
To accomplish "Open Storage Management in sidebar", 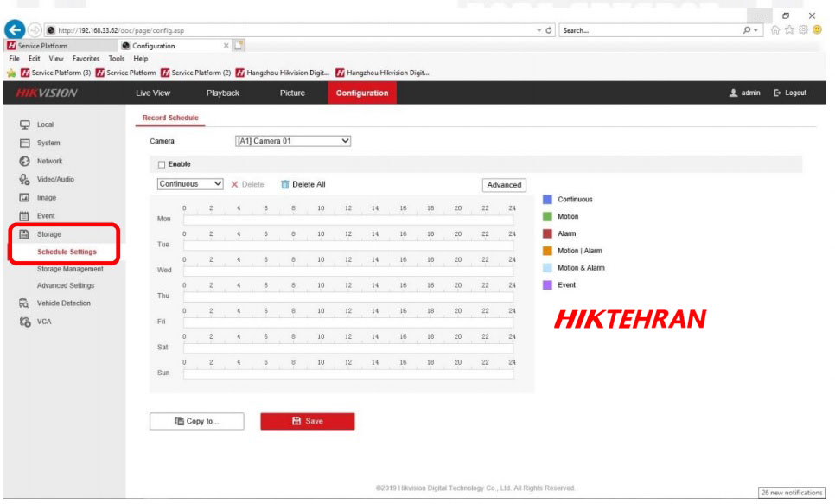I will (x=70, y=269).
